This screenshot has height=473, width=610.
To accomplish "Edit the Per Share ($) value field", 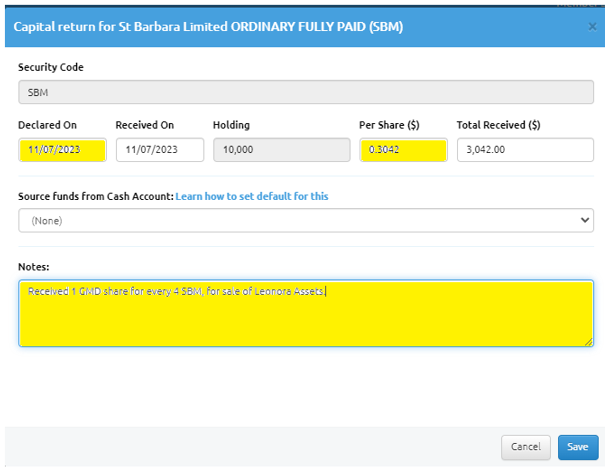I will point(403,150).
